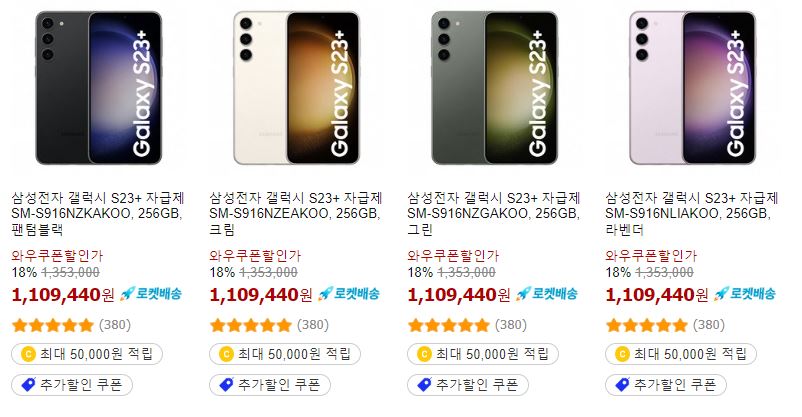Click 추가할인 쿠폰 button under Phantom Black phone

(72, 385)
